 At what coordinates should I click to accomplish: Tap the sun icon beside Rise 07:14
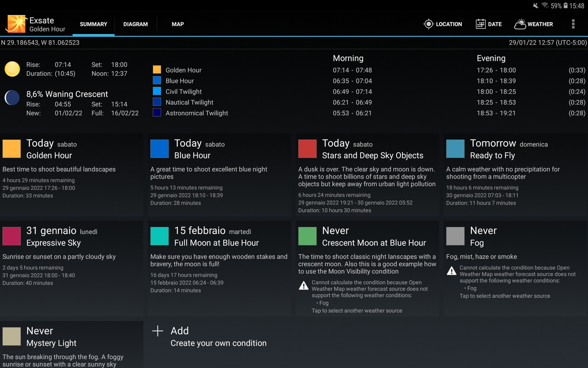tap(12, 69)
